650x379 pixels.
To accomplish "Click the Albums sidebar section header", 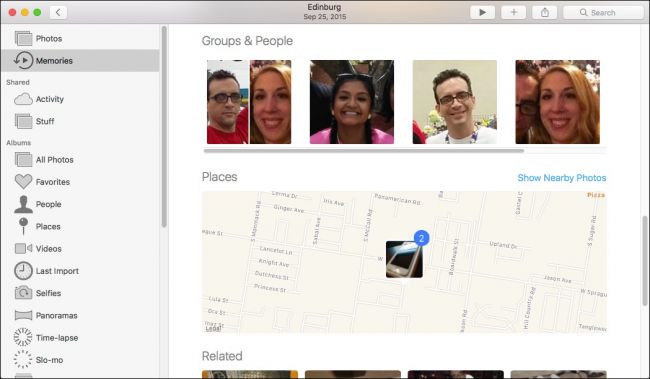I will (18, 143).
